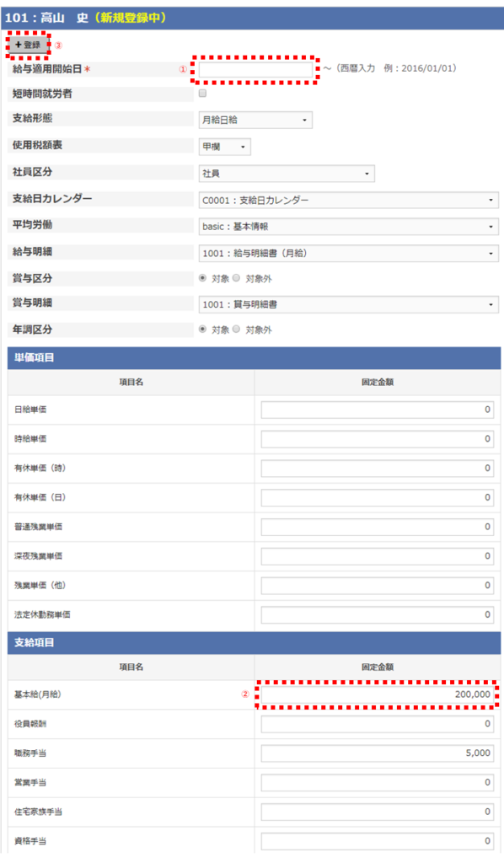Open the 支給日カレンダー dropdown
The width and height of the screenshot is (504, 863).
click(349, 201)
